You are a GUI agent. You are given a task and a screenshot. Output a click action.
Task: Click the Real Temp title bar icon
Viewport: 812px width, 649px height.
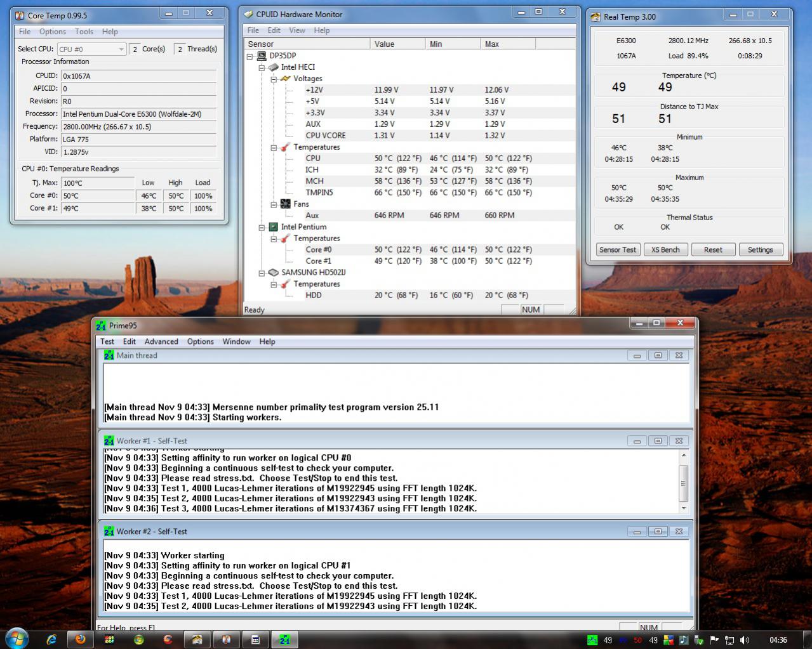[x=596, y=16]
